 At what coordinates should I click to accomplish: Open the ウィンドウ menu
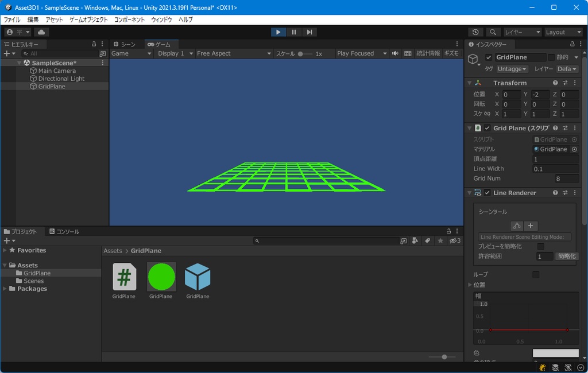coord(161,20)
